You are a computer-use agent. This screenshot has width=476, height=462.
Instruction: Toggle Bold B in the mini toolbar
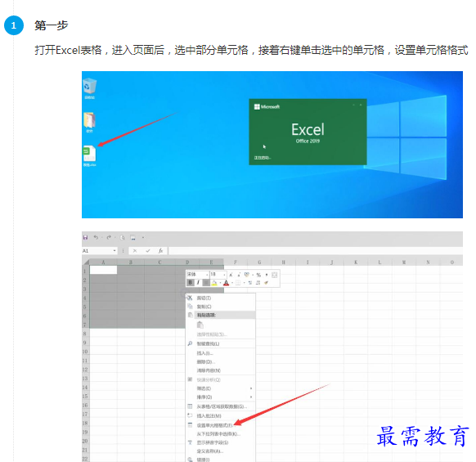point(190,283)
